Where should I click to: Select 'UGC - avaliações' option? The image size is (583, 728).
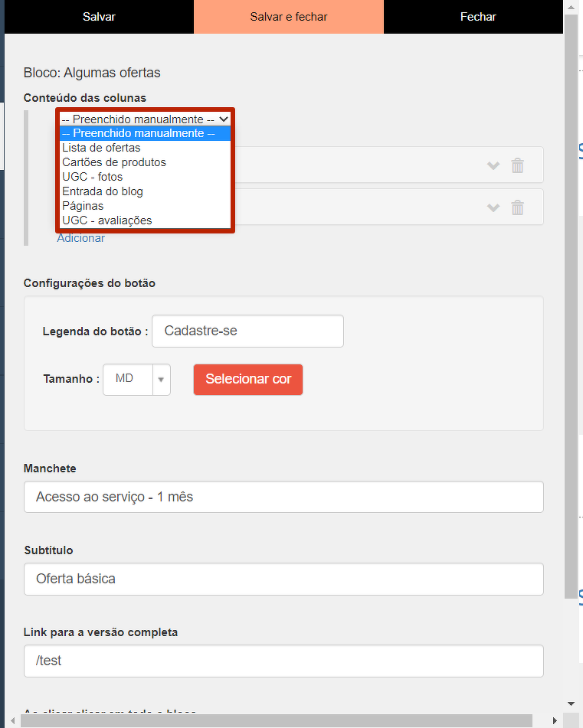click(106, 220)
